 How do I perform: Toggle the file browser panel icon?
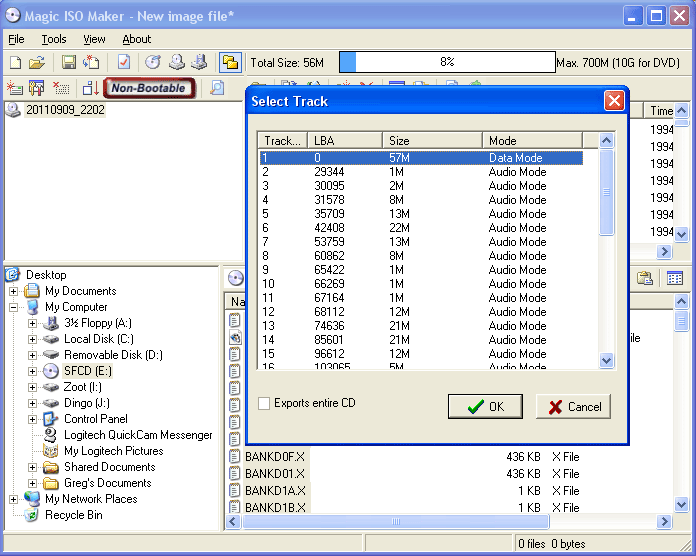pyautogui.click(x=230, y=62)
